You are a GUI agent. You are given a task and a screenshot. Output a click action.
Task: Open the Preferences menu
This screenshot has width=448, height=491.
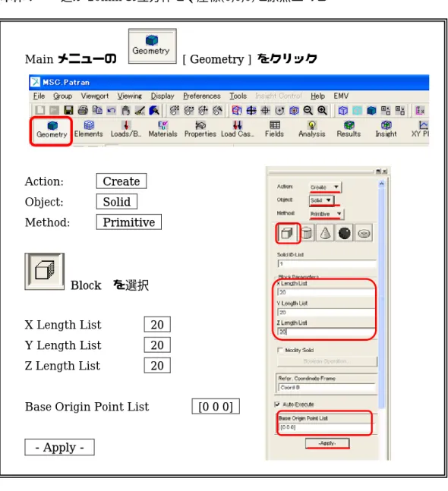(x=202, y=96)
